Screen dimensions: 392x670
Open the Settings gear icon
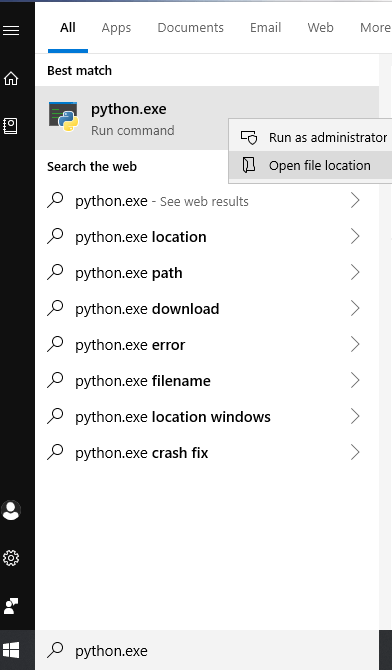pyautogui.click(x=11, y=558)
